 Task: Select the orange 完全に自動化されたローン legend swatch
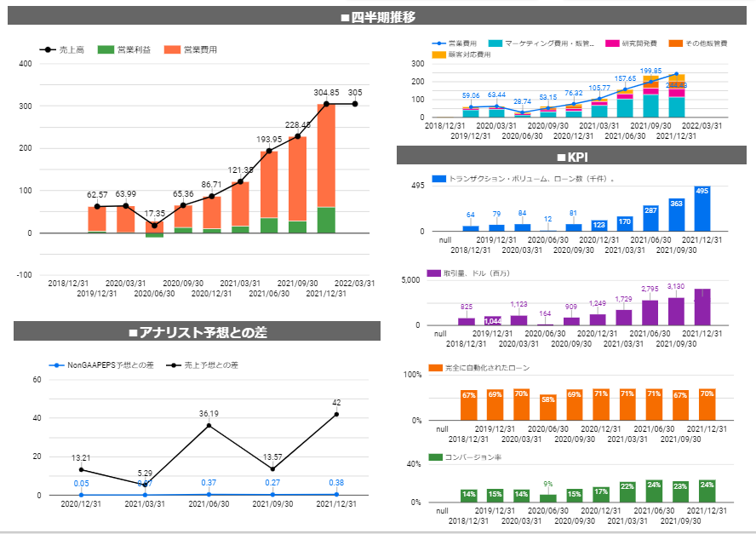[435, 368]
